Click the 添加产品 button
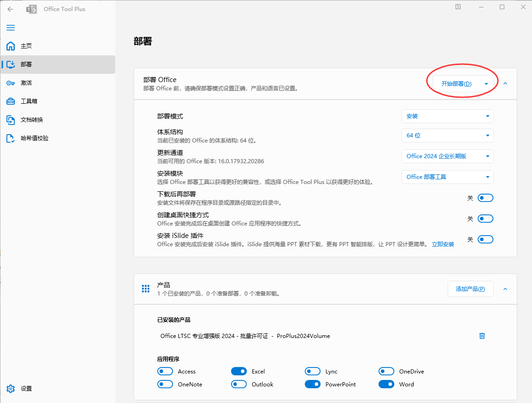This screenshot has height=403, width=532. click(x=470, y=289)
